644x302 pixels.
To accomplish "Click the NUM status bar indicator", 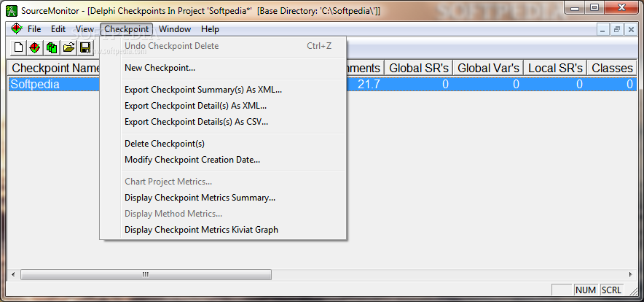I will click(585, 290).
